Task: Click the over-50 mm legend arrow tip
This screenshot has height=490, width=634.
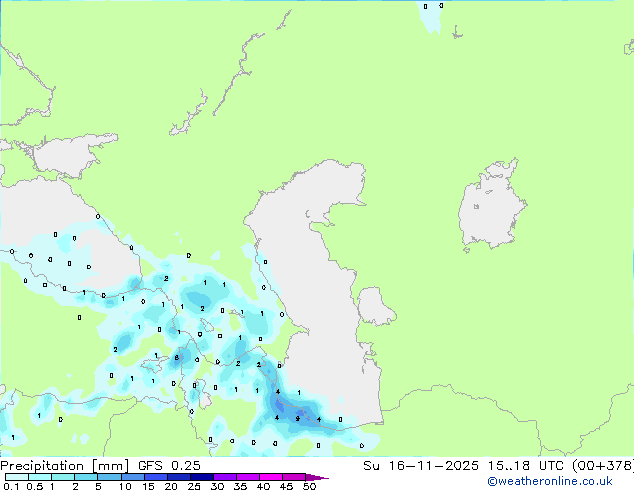Action: point(317,477)
